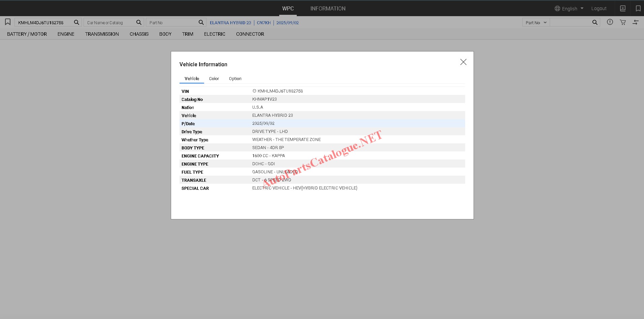Click the Logout link
644x319 pixels.
pos(599,8)
